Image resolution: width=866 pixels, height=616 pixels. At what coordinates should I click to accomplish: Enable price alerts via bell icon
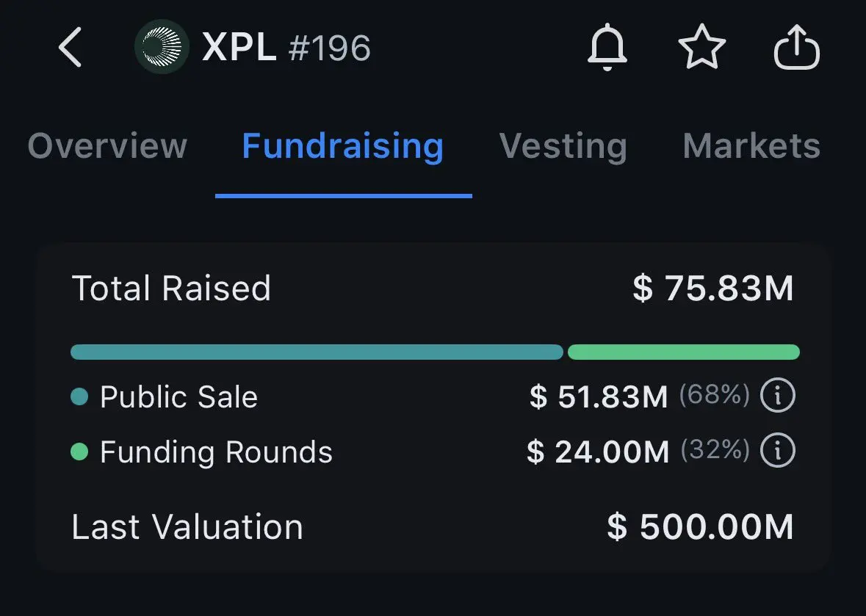coord(607,48)
